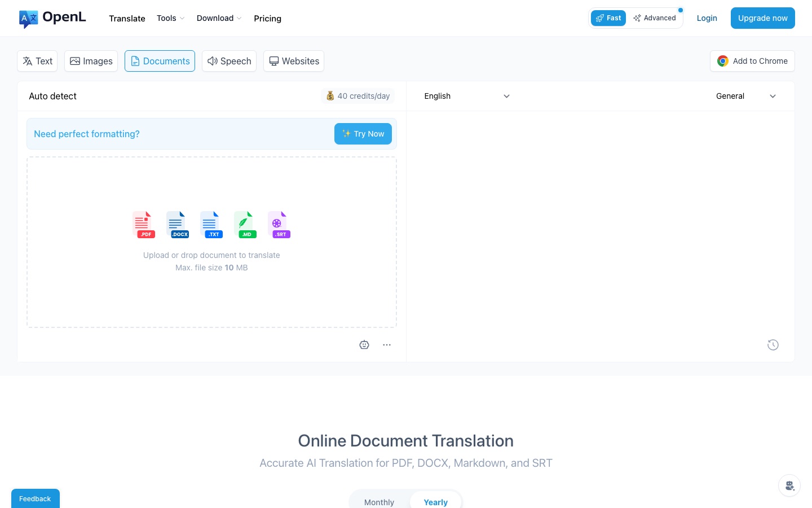Open the three-dots more options menu
This screenshot has height=508, width=812.
[x=387, y=345]
